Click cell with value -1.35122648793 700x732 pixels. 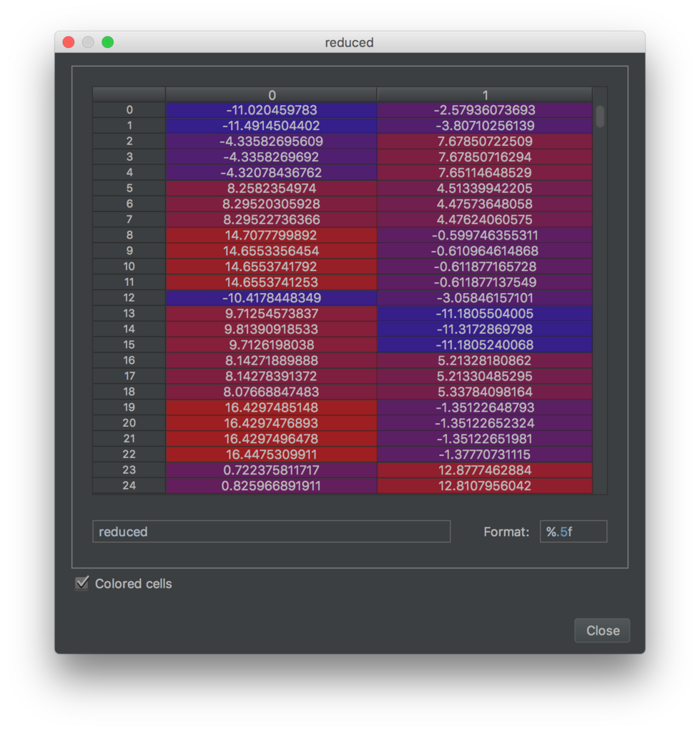(485, 407)
